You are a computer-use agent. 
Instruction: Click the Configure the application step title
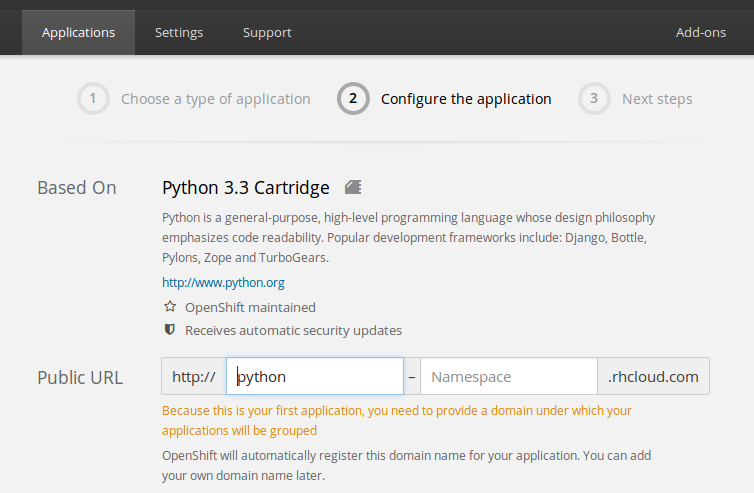[x=466, y=99]
